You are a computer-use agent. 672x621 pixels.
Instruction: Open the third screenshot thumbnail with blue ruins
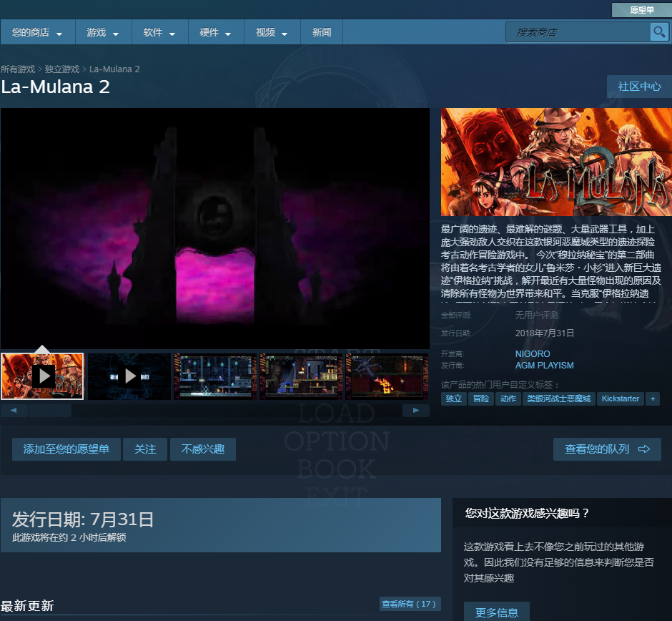(215, 376)
